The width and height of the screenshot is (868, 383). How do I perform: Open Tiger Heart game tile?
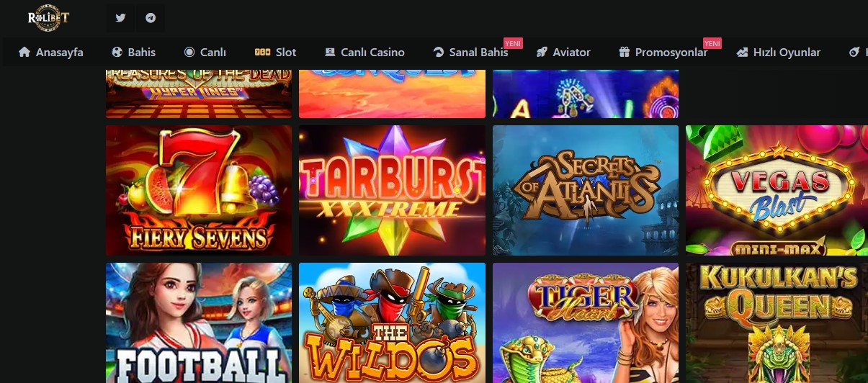click(x=586, y=323)
